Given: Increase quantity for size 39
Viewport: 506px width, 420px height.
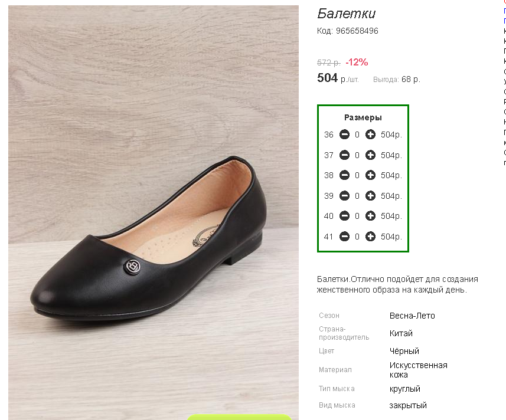Looking at the screenshot, I should point(370,196).
